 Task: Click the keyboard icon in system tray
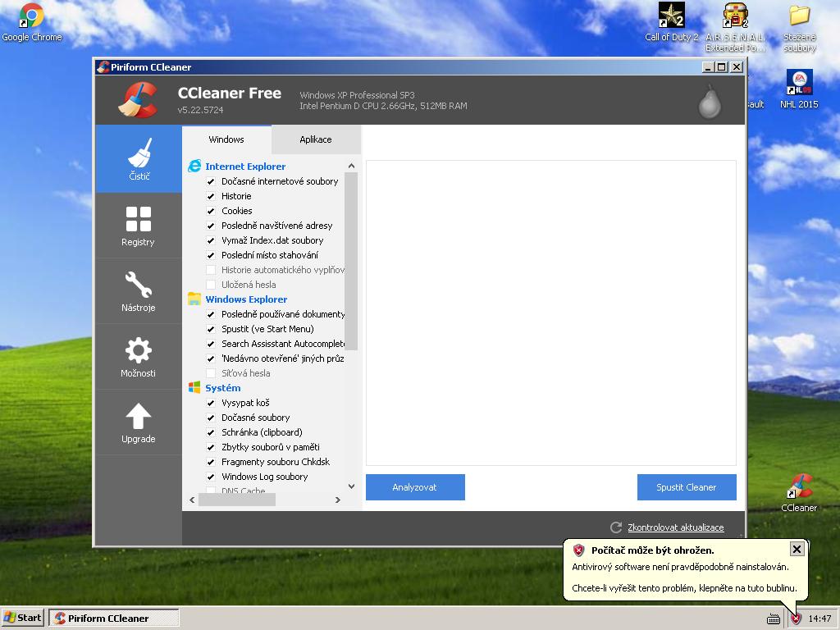pyautogui.click(x=773, y=619)
